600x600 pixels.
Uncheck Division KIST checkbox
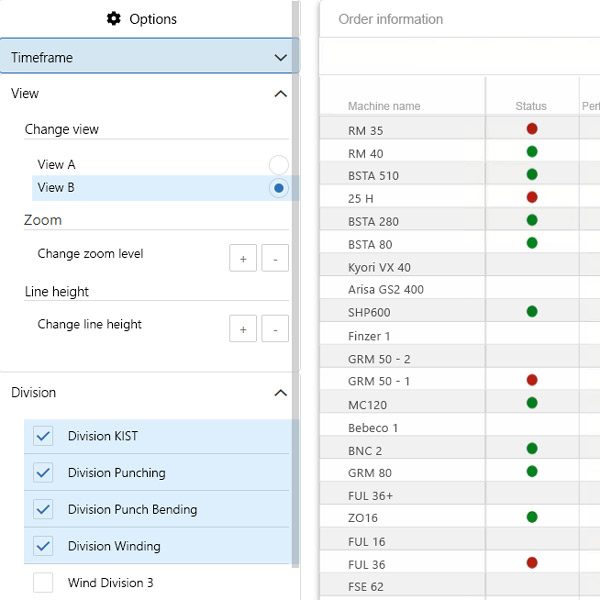pos(43,436)
